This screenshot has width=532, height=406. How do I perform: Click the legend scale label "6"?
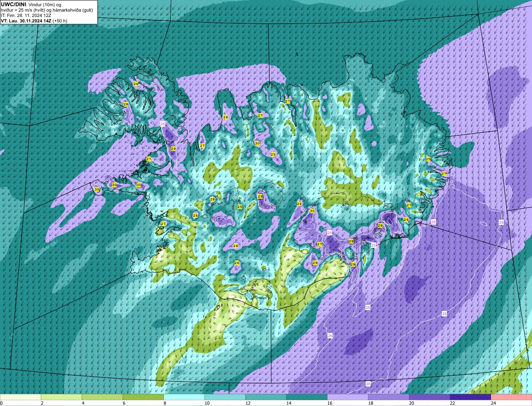(x=124, y=403)
